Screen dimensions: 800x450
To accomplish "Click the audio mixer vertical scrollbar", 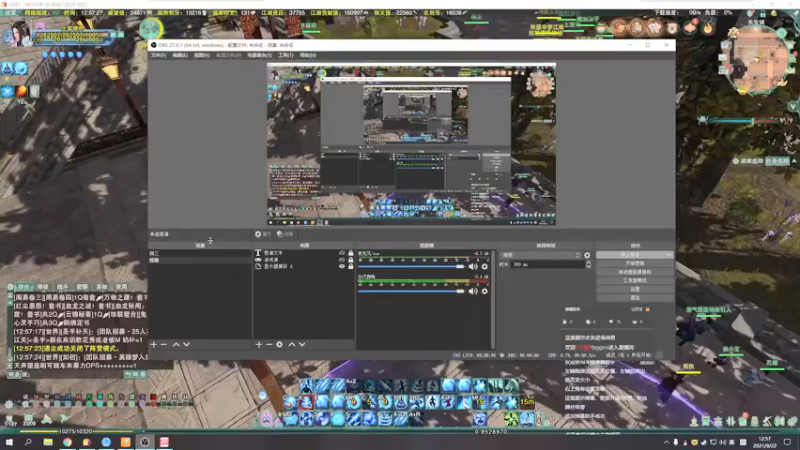I will (493, 298).
